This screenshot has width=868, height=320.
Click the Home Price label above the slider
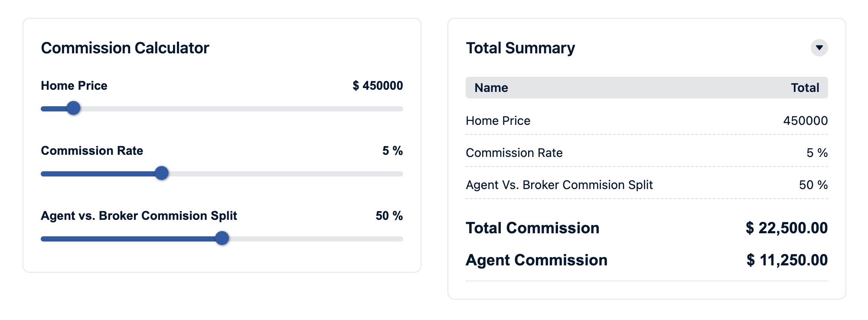(74, 86)
